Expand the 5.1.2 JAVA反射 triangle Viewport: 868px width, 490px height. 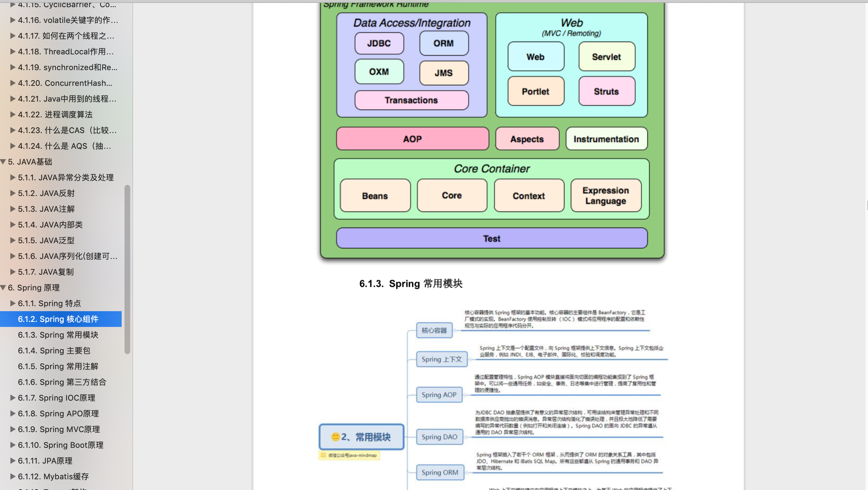point(13,193)
